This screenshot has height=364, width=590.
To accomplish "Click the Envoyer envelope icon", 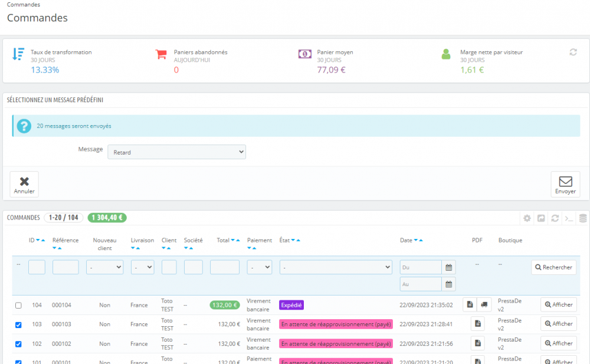I will pyautogui.click(x=565, y=182).
